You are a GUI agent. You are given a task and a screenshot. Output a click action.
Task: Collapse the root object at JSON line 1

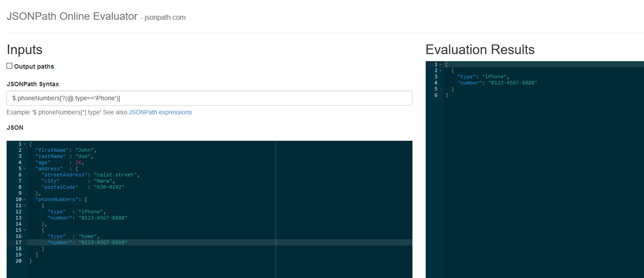25,144
